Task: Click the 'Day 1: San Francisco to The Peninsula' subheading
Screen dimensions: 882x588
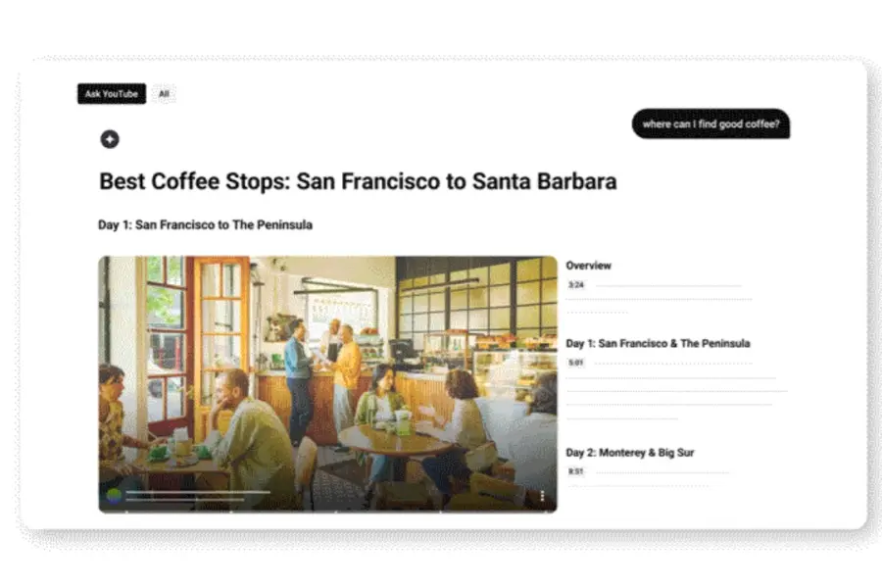Action: click(x=206, y=224)
